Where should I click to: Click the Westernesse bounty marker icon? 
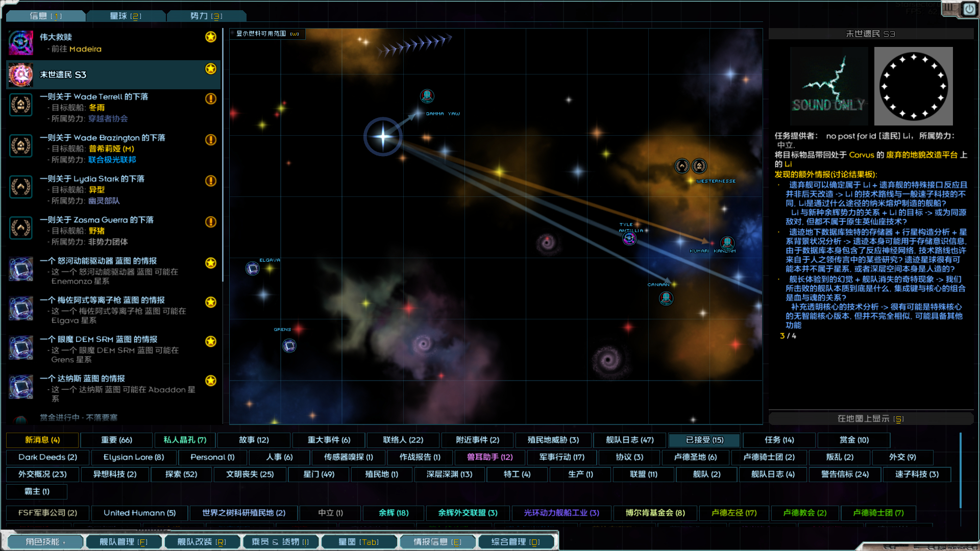coord(682,166)
